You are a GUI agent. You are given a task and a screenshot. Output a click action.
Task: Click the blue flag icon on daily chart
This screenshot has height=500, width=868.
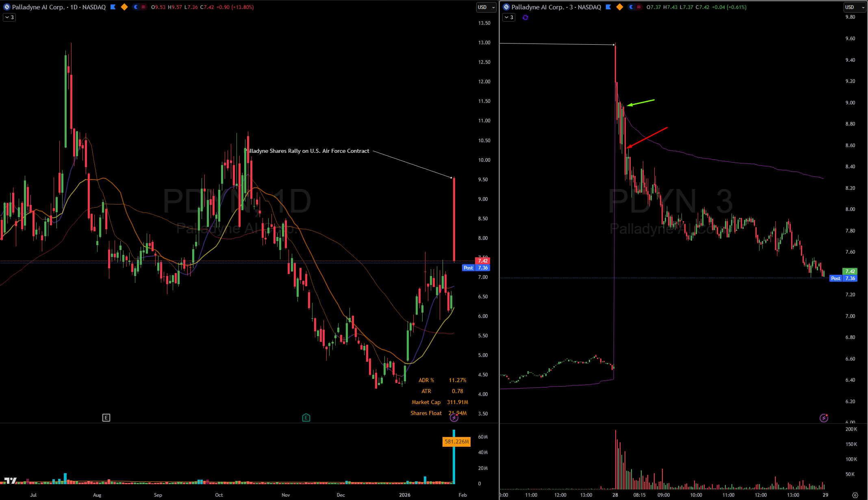pyautogui.click(x=113, y=7)
